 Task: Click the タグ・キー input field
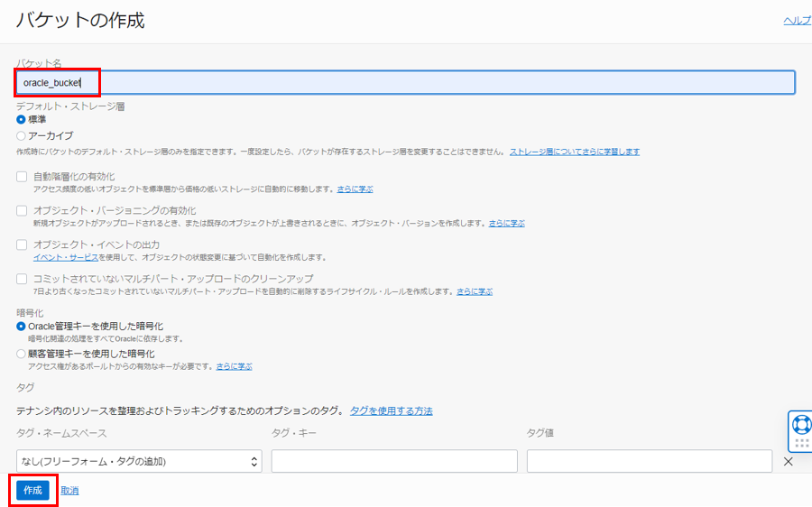pos(394,461)
